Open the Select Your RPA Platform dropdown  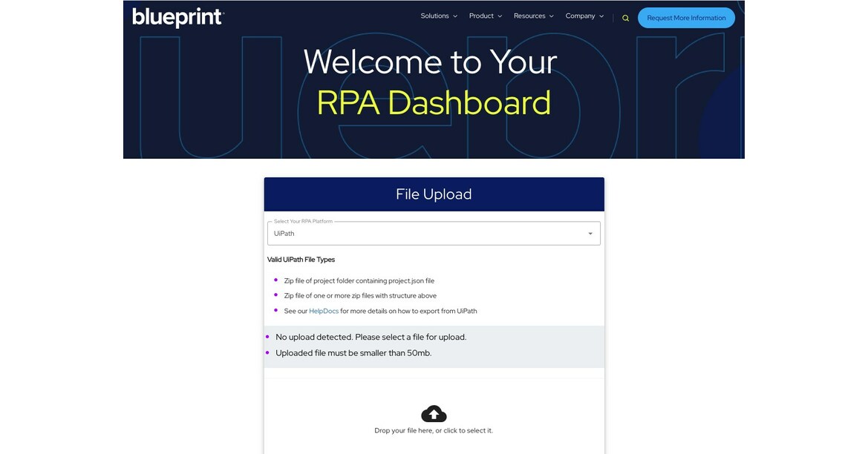pos(589,233)
